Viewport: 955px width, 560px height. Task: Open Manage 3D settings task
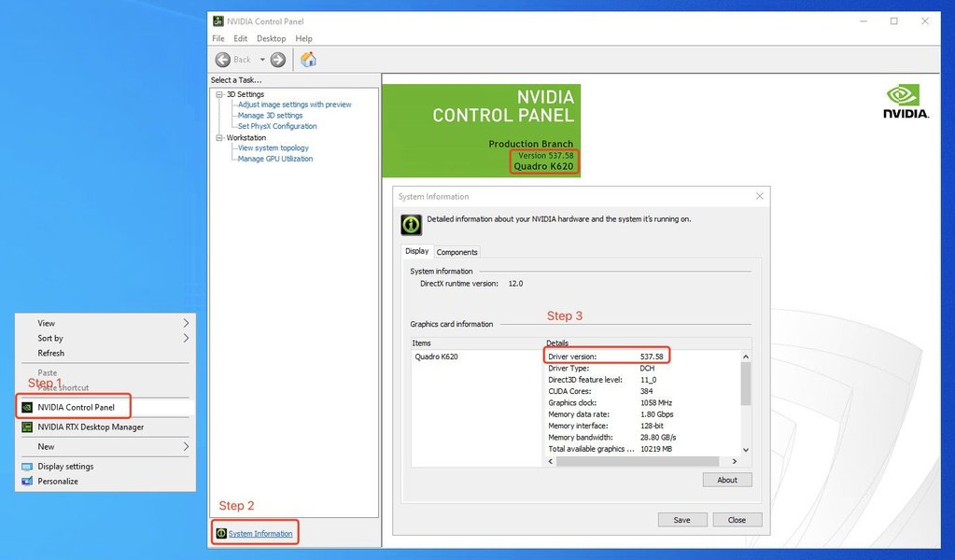tap(271, 116)
